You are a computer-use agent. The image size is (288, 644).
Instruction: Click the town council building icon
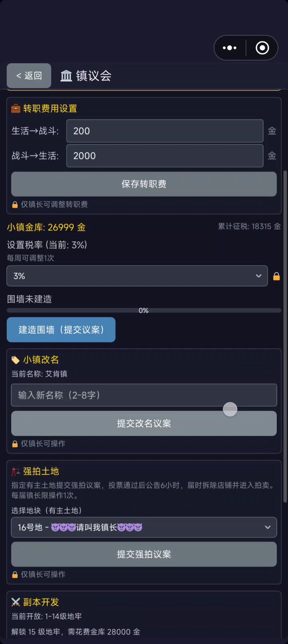click(66, 76)
